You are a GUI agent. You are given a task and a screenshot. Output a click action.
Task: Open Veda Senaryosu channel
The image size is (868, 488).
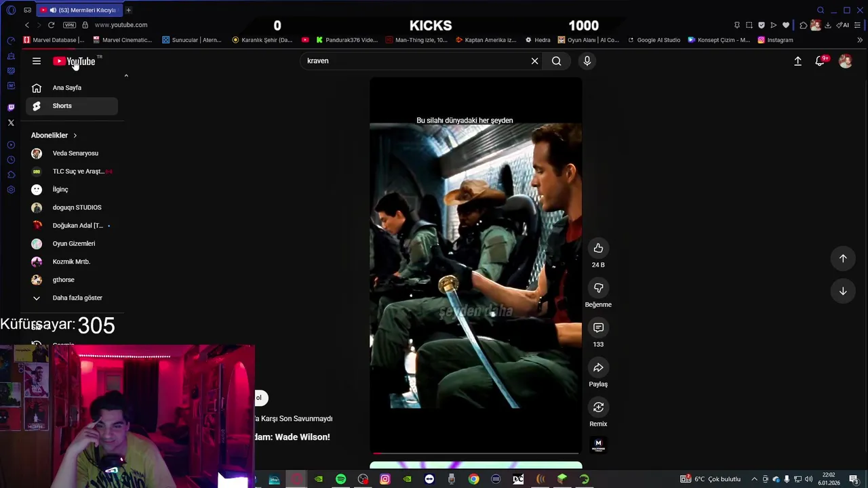[72, 153]
